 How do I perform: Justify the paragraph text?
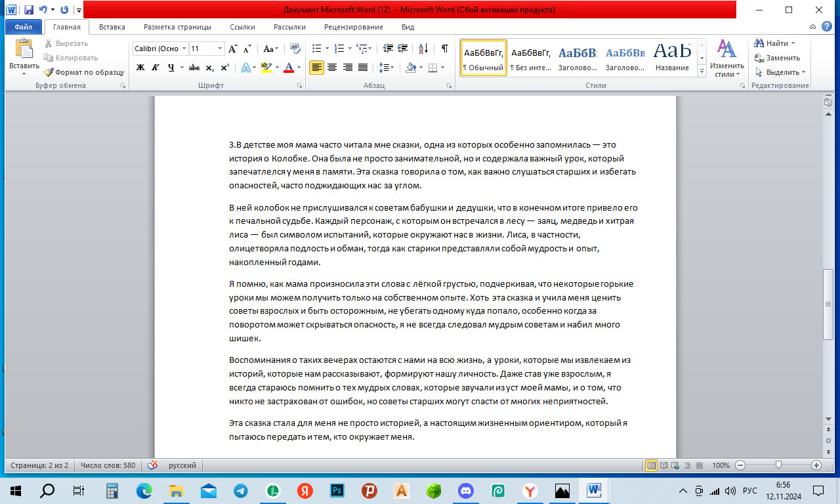[362, 67]
